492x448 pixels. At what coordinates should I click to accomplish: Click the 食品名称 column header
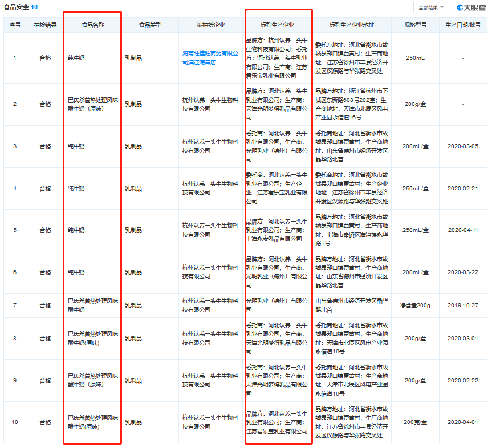93,25
